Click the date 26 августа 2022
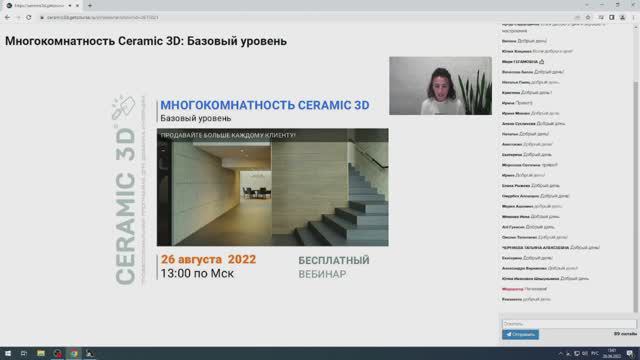The width and height of the screenshot is (640, 360). tap(208, 259)
